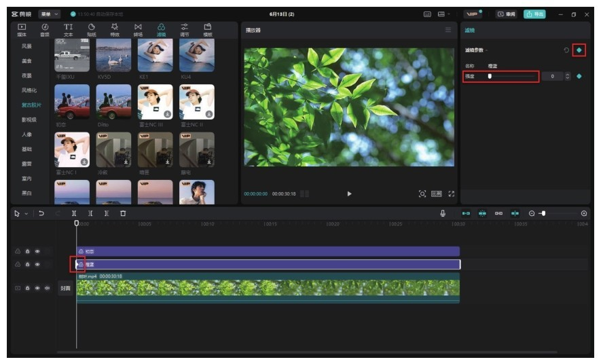This screenshot has width=601, height=364.
Task: Click the undo arrow in timeline toolbar
Action: click(x=41, y=213)
